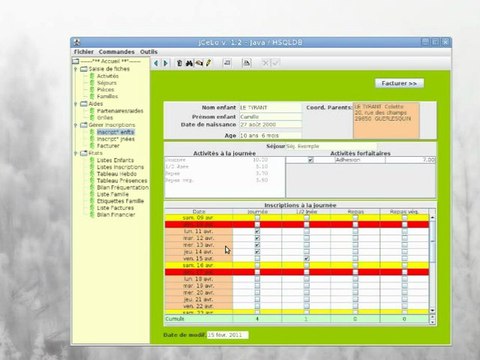480x360 pixels.
Task: Go to the previous record with the left arrow
Action: [x=156, y=63]
